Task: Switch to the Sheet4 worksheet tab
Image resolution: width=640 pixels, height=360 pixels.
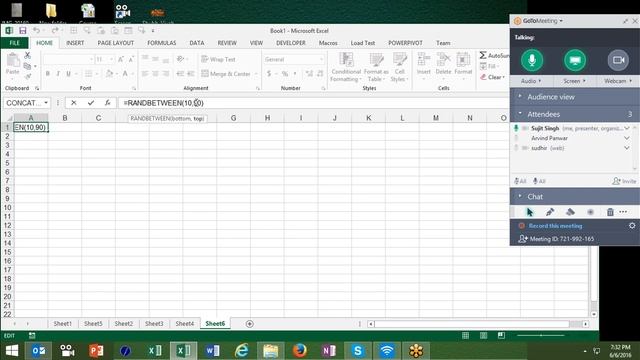Action: click(x=184, y=324)
